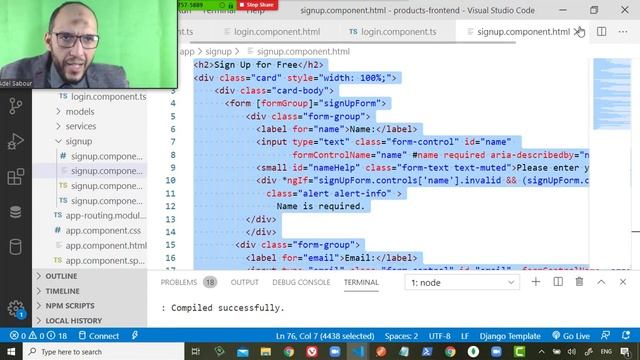Expand the services folder
The image size is (640, 360).
[x=81, y=126]
